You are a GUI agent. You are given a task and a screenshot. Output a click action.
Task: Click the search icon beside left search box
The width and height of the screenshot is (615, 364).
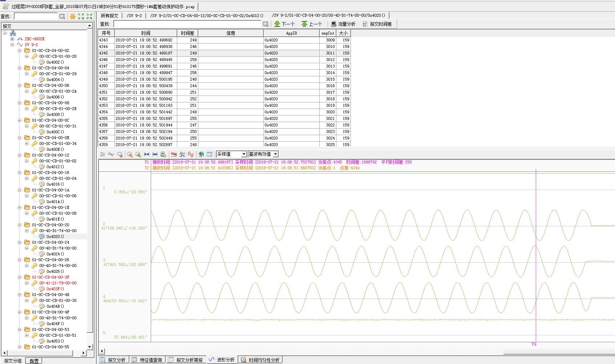coord(62,16)
